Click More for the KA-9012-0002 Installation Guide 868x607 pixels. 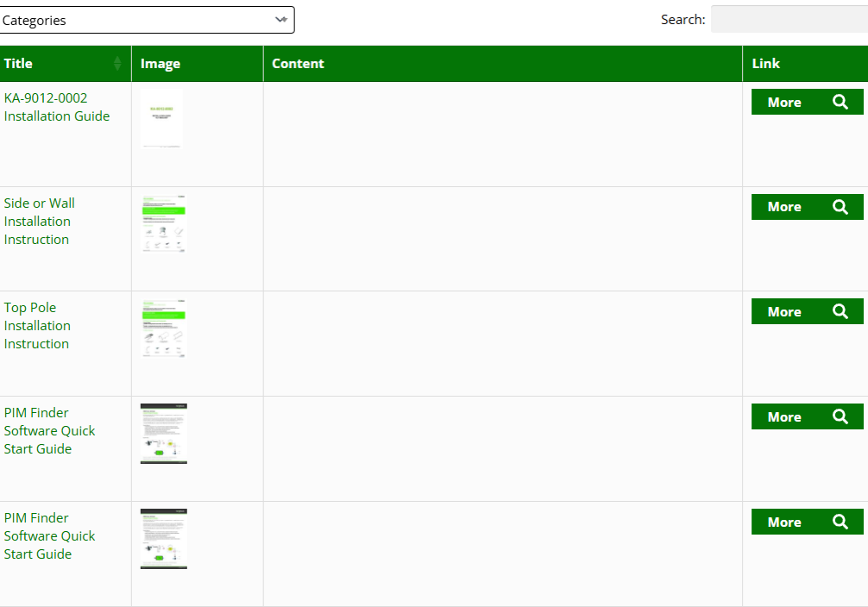pos(807,102)
